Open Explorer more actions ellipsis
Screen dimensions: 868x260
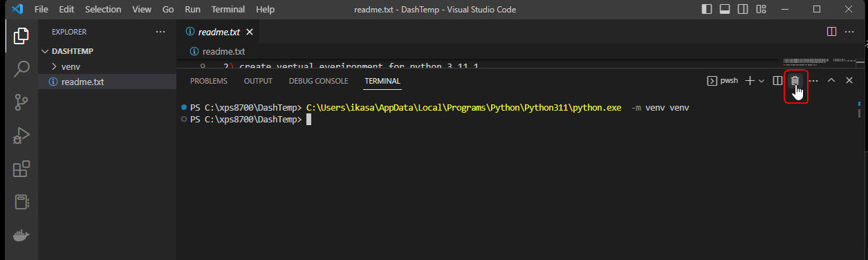tap(160, 32)
